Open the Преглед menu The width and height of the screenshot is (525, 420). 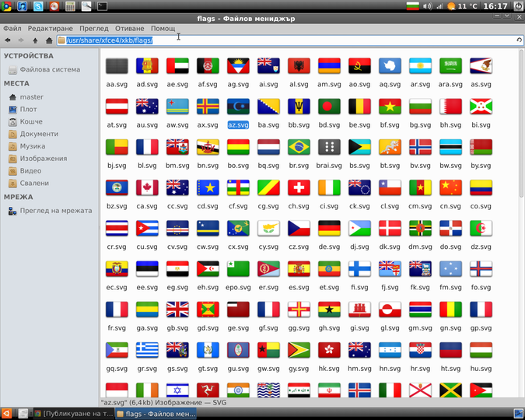pyautogui.click(x=94, y=29)
